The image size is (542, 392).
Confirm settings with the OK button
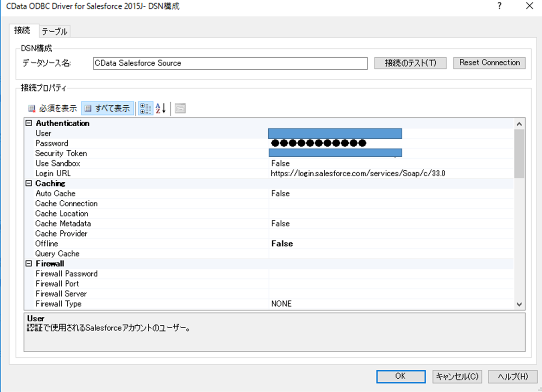(401, 376)
